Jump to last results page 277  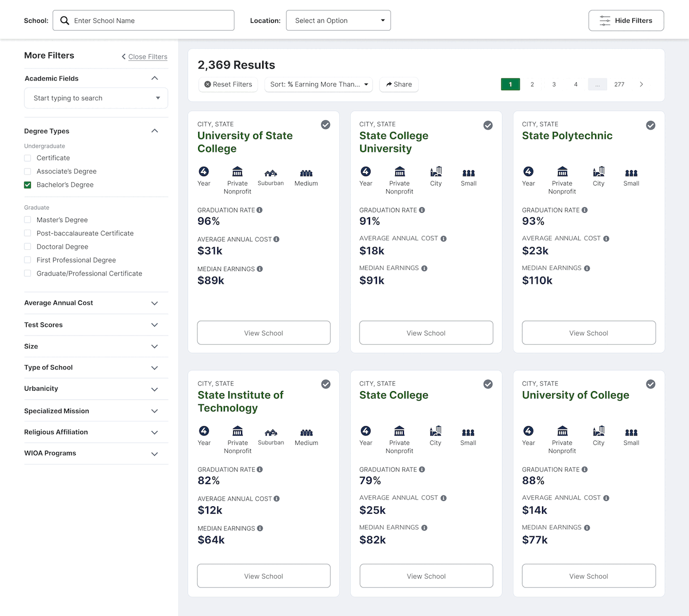pos(619,84)
